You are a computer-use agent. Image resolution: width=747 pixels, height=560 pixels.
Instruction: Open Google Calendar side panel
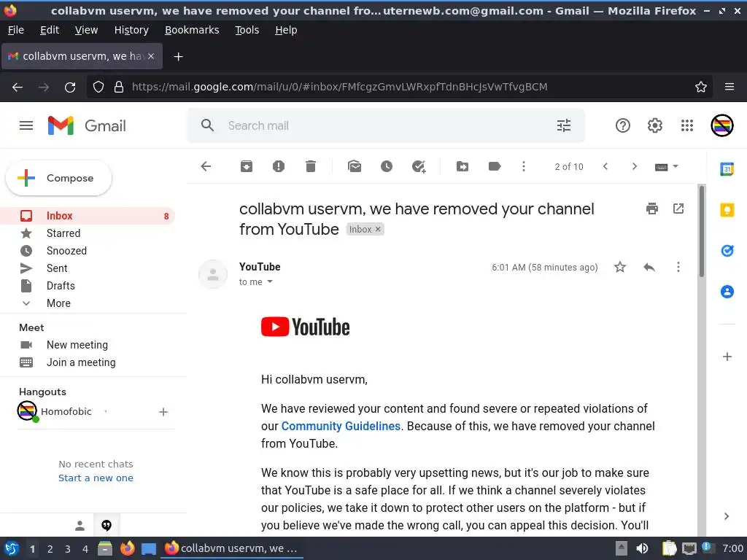pyautogui.click(x=727, y=169)
